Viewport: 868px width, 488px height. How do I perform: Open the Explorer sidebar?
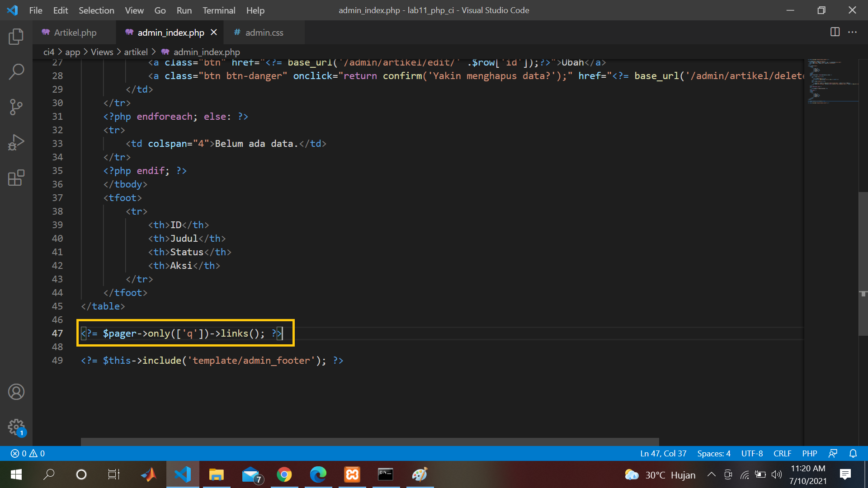click(16, 37)
